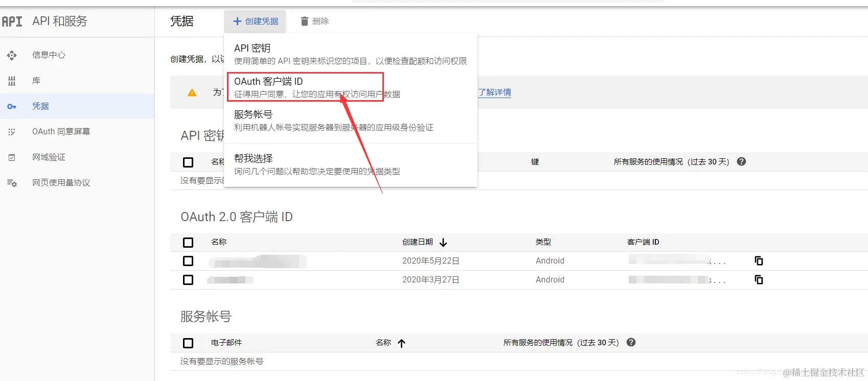The image size is (868, 381).
Task: Follow the 了解详情 link
Action: (x=495, y=92)
